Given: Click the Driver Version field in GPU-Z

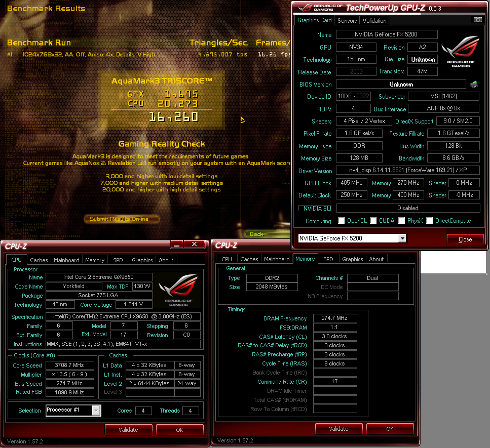Looking at the screenshot, I should click(x=408, y=170).
